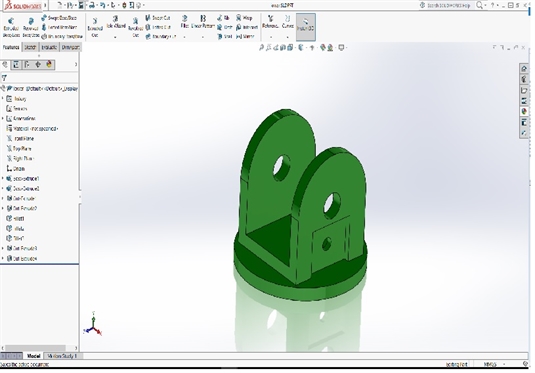The width and height of the screenshot is (535, 373).
Task: Select the Wrap tool
Action: click(244, 18)
